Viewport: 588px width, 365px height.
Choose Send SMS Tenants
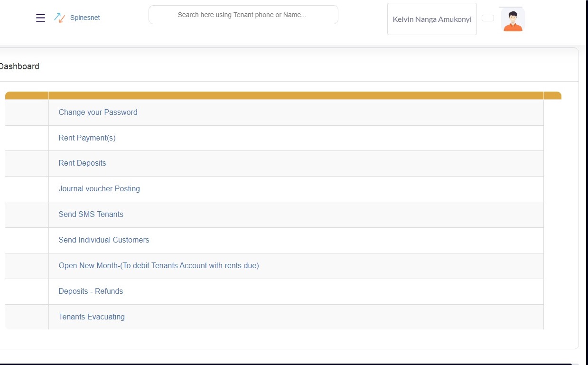point(91,215)
